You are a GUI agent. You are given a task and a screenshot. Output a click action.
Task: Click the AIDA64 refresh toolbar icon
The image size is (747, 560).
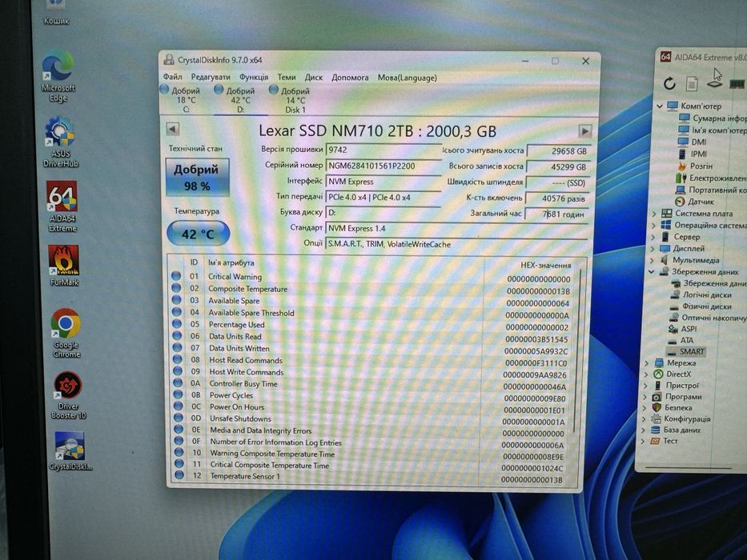point(669,84)
